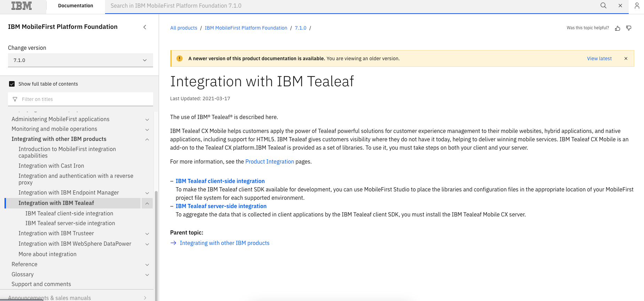Dismiss the newer version notification banner

coord(626,58)
